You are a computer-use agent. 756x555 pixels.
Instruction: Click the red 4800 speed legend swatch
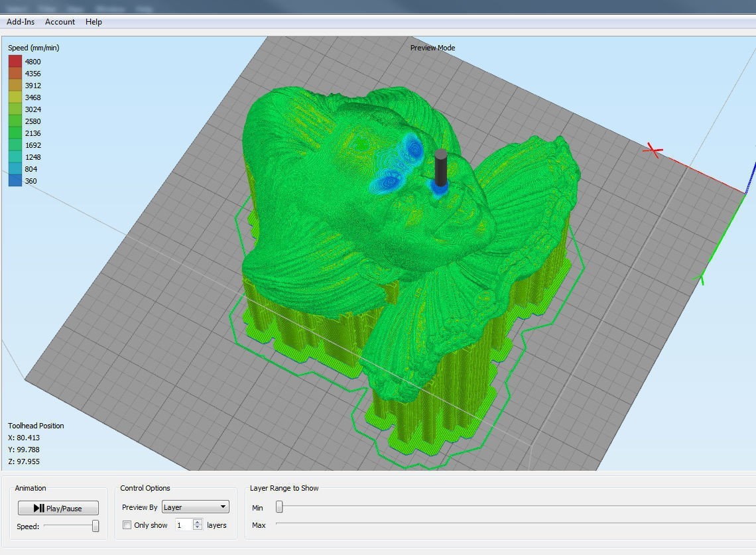click(15, 62)
